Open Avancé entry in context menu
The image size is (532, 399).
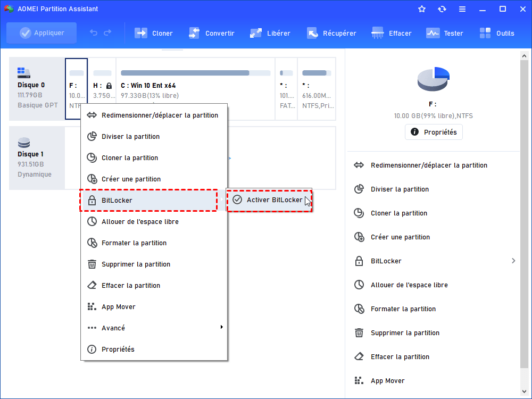pyautogui.click(x=154, y=328)
